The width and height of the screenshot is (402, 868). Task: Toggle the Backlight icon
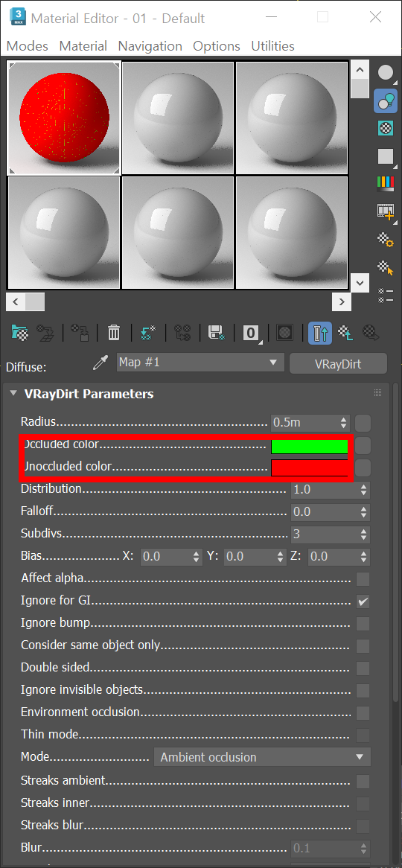click(386, 100)
